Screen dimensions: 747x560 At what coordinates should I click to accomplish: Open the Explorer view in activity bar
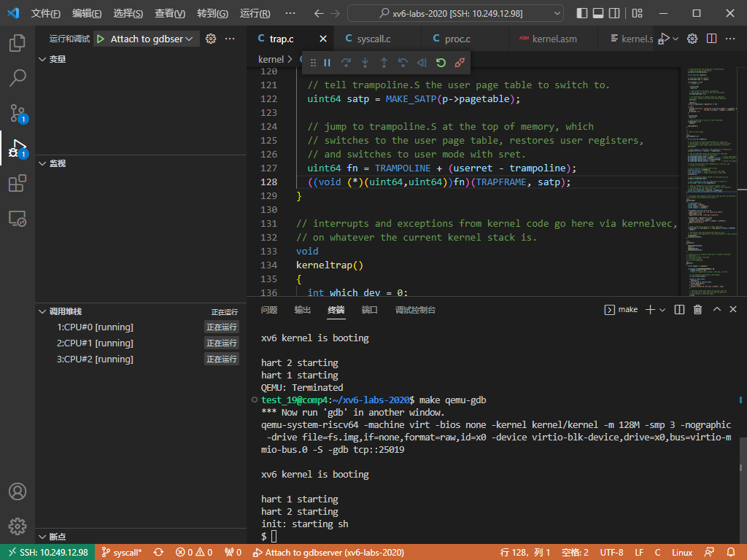[18, 43]
